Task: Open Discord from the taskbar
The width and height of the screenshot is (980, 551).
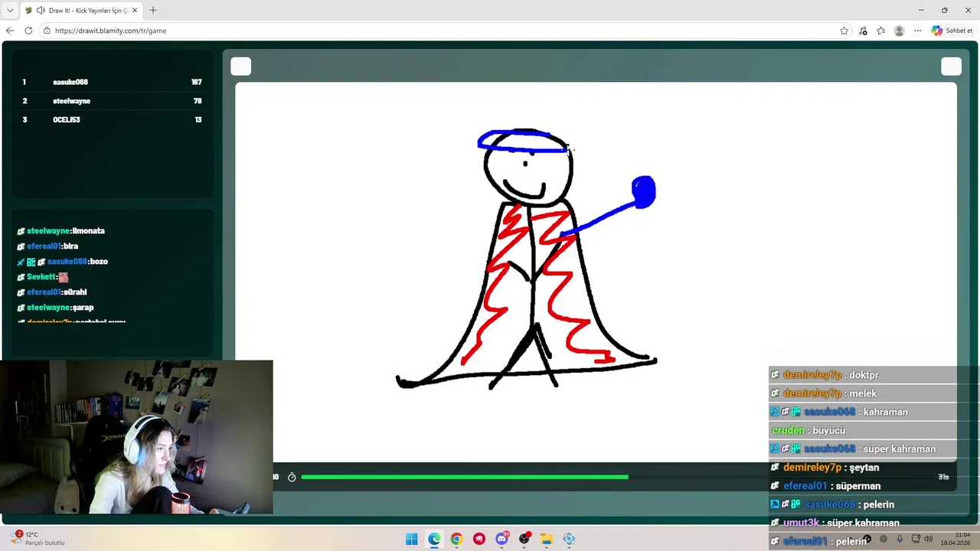Action: coord(502,539)
